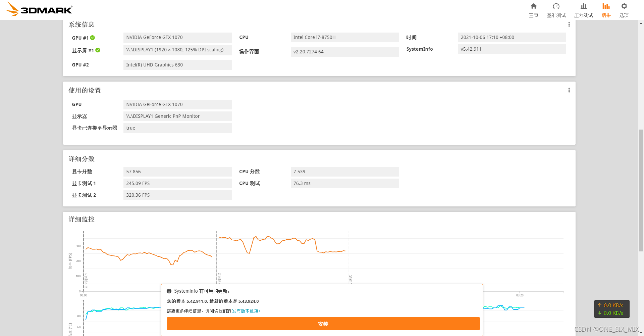Viewport: 644px width, 336px height.
Task: Click the 详细监控 section heading
Action: click(x=82, y=219)
